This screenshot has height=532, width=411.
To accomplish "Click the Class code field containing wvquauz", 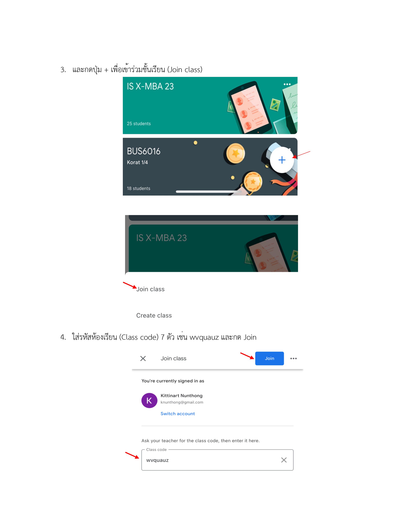I will [x=217, y=460].
